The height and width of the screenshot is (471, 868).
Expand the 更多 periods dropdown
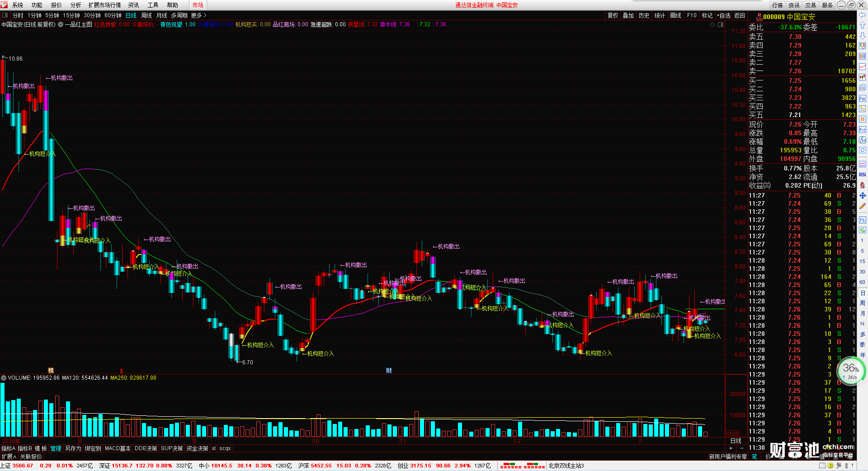(198, 15)
